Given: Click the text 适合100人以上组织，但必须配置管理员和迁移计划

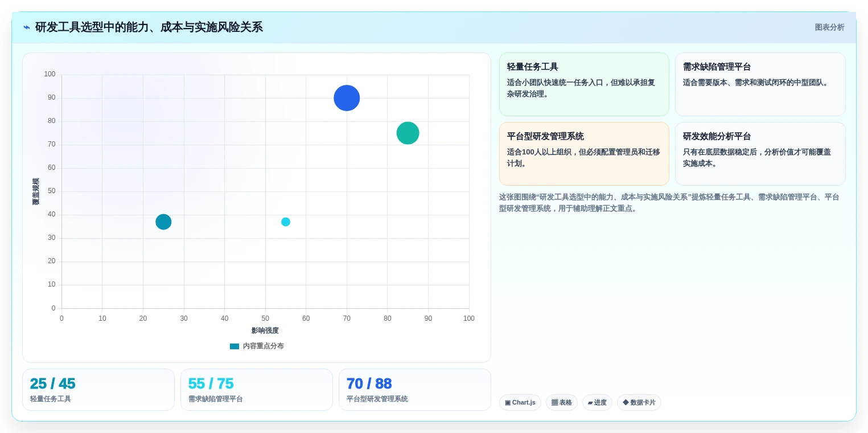Looking at the screenshot, I should tap(583, 158).
